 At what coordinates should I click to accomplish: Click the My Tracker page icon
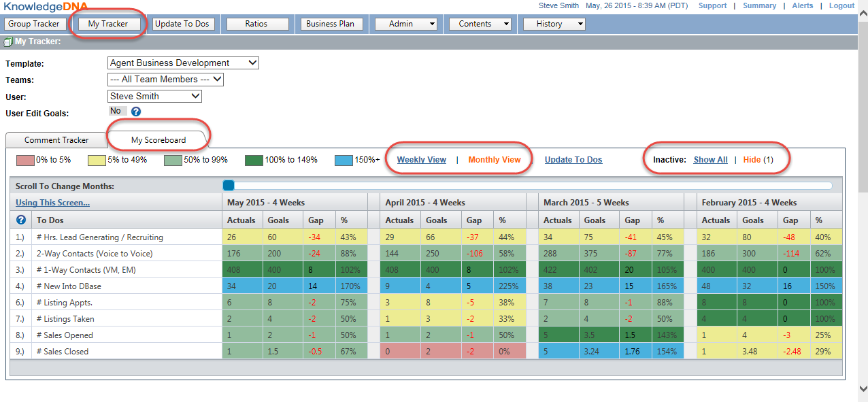click(8, 41)
